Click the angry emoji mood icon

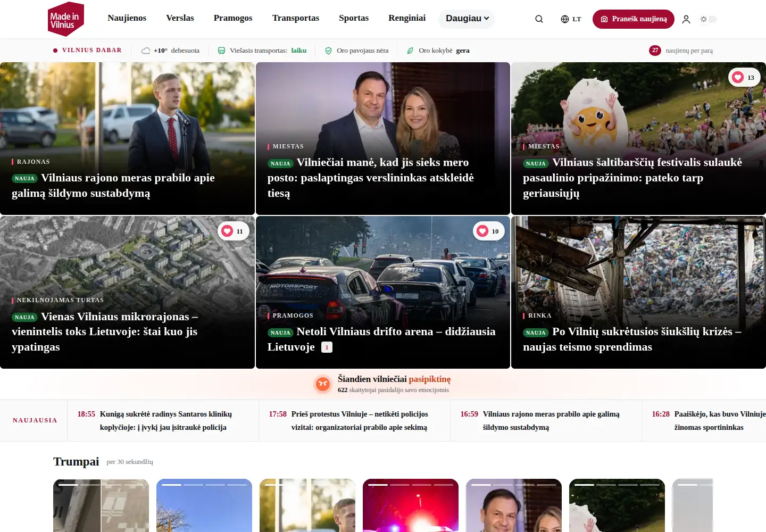[x=323, y=384]
